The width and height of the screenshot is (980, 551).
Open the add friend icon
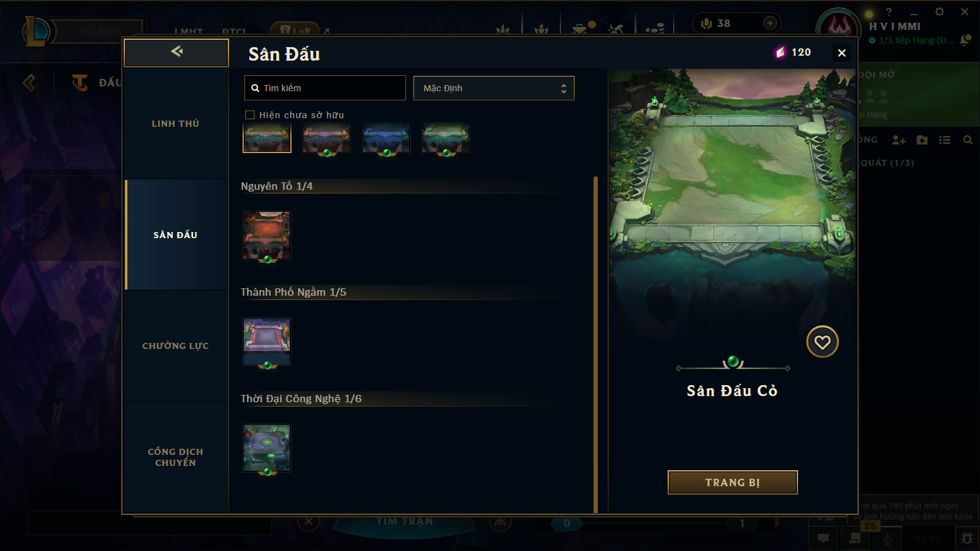(899, 140)
